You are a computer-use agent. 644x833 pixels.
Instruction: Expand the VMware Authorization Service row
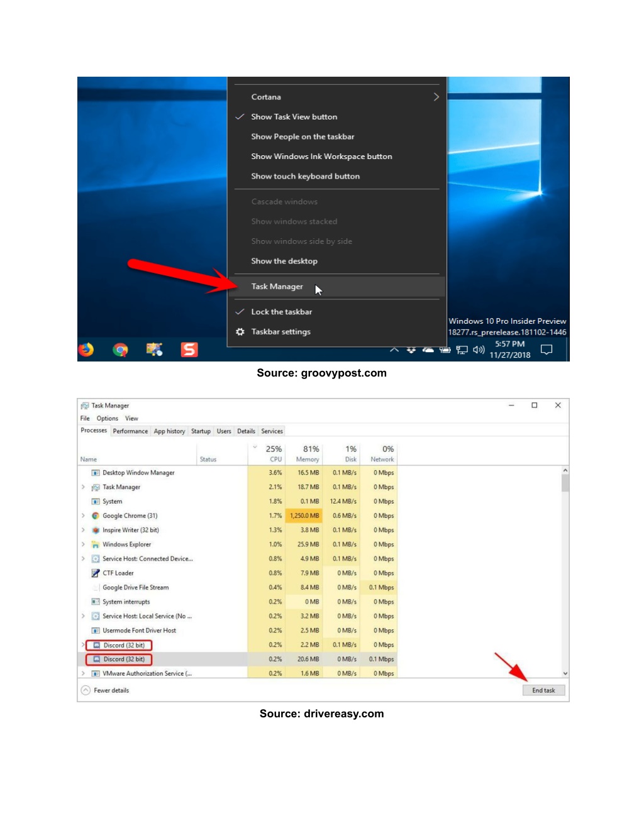click(83, 673)
